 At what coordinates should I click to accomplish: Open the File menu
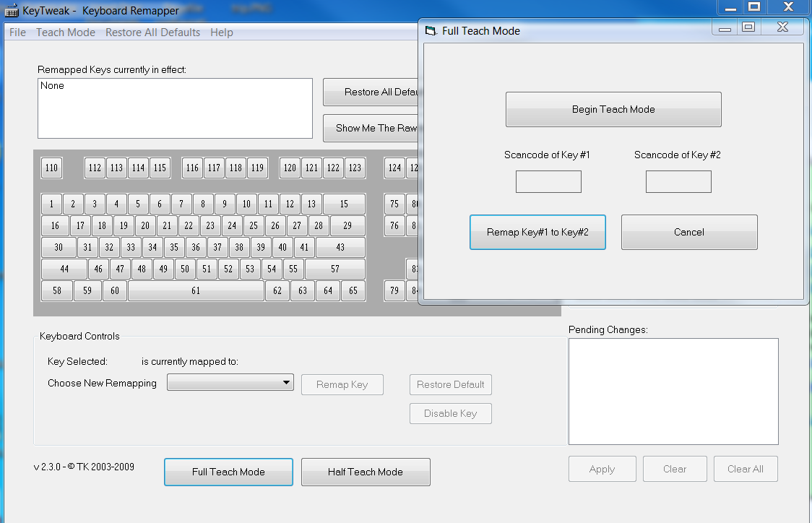[17, 33]
